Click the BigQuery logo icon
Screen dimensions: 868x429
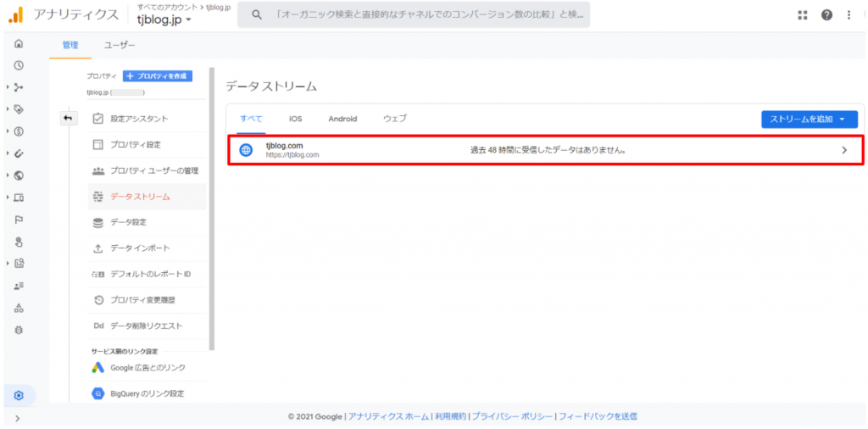click(x=98, y=393)
